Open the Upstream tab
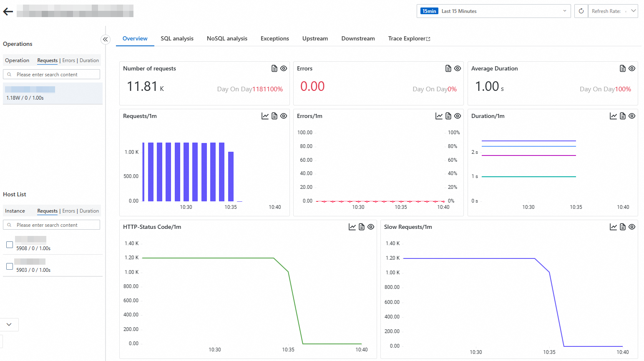 [x=315, y=38]
